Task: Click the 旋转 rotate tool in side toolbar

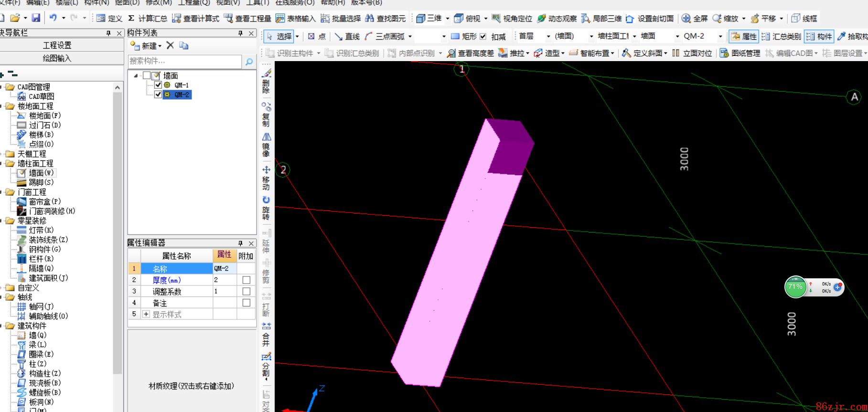Action: [x=266, y=208]
